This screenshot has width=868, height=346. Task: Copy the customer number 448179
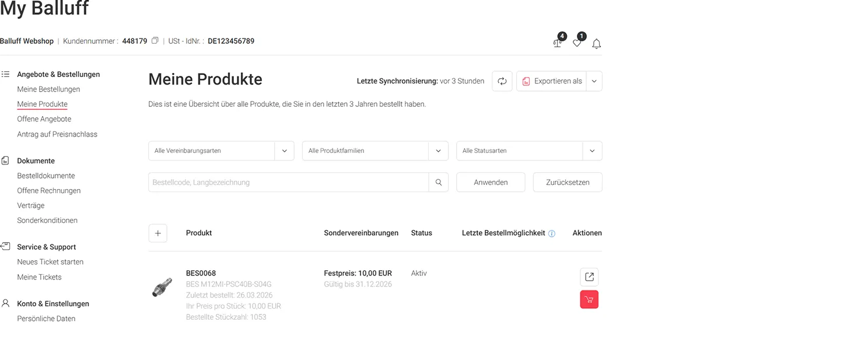click(155, 41)
